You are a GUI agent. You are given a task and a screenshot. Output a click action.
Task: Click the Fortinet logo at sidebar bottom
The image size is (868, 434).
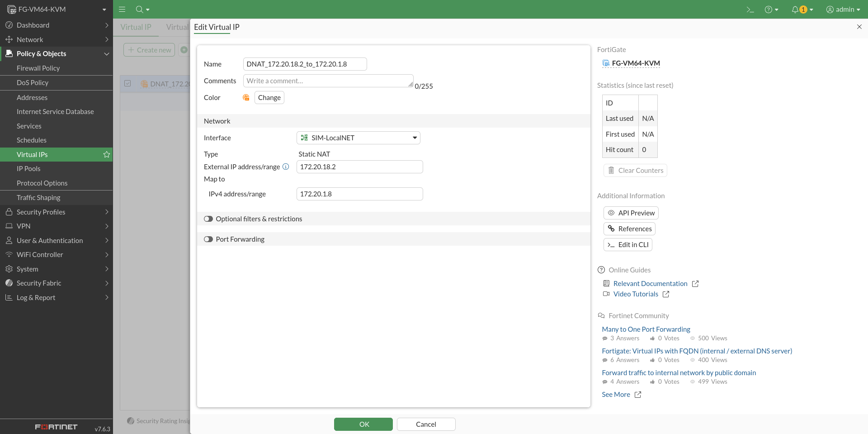56,427
